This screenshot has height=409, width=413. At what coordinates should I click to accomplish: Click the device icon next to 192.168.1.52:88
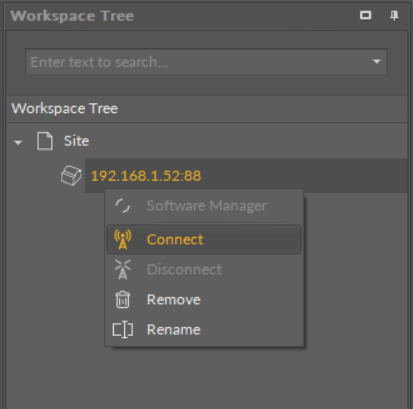pos(71,176)
